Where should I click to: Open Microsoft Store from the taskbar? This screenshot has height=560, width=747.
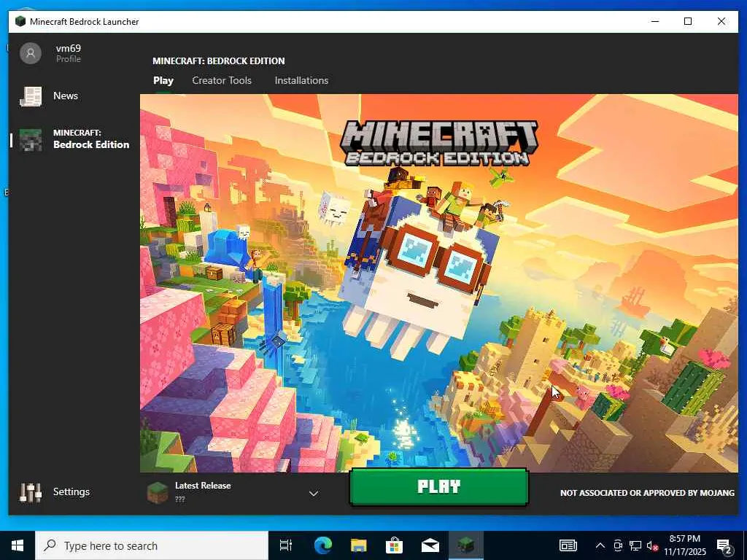pos(394,545)
